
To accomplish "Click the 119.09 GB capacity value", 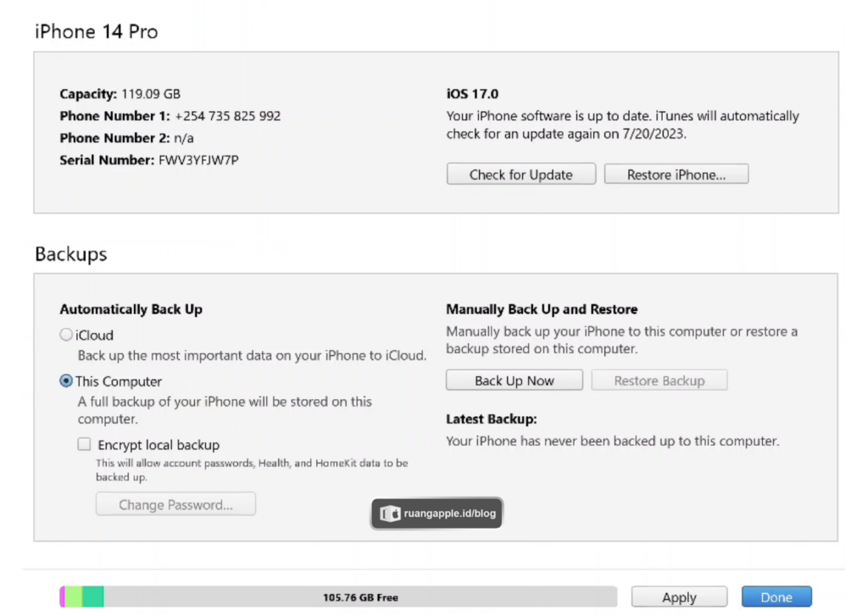I will [150, 94].
